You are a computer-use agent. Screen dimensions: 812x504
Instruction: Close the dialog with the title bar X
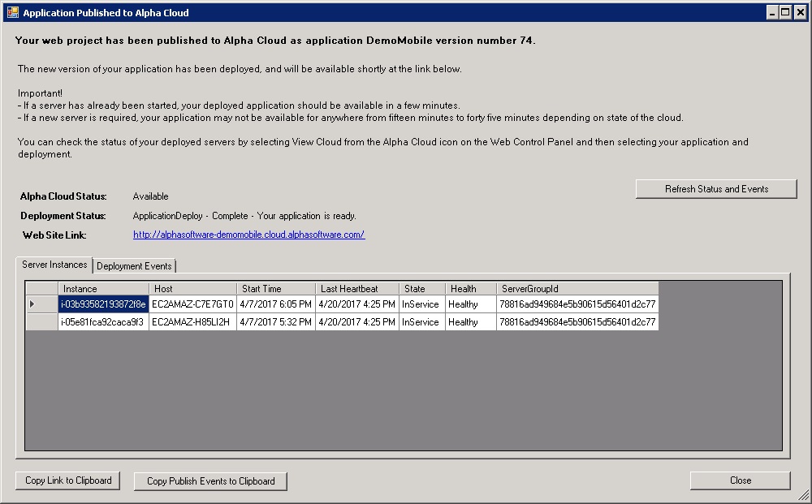pos(800,12)
